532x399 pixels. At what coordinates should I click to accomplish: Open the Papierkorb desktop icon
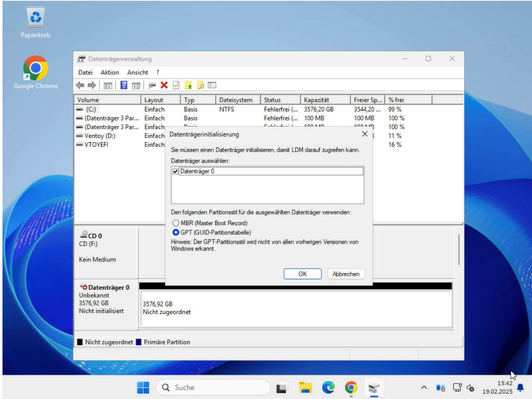(35, 23)
